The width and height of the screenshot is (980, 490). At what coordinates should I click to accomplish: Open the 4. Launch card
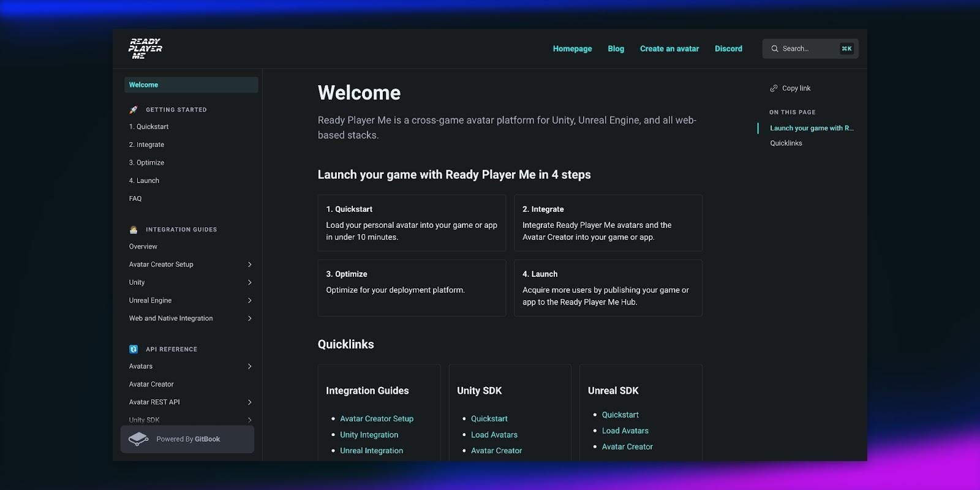[608, 288]
